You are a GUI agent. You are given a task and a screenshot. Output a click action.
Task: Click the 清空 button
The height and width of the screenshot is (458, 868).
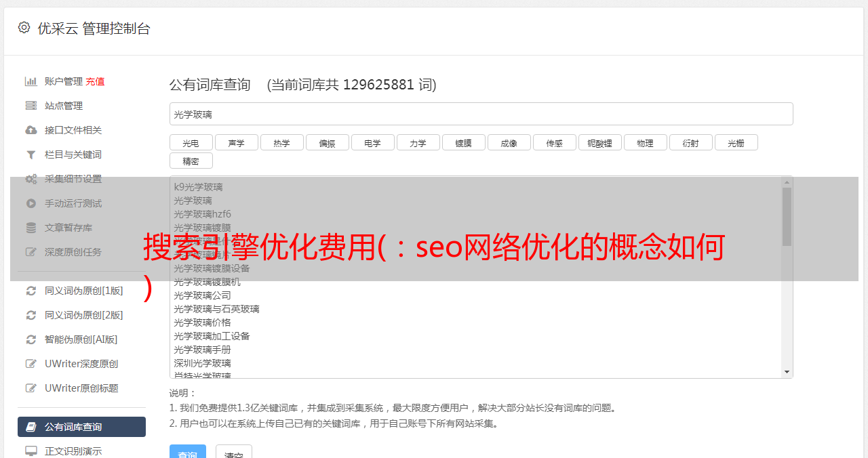click(234, 452)
